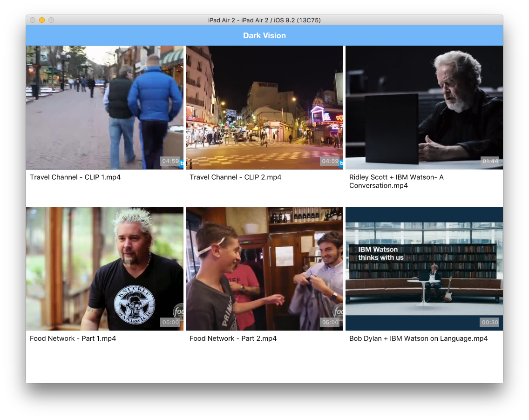The width and height of the screenshot is (529, 420).
Task: Open the Food Network Part 1 video thumbnail
Action: (x=105, y=269)
